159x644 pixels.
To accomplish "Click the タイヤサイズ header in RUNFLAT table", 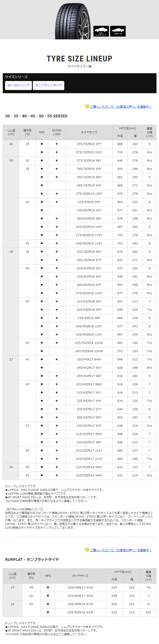I will click(80, 576).
